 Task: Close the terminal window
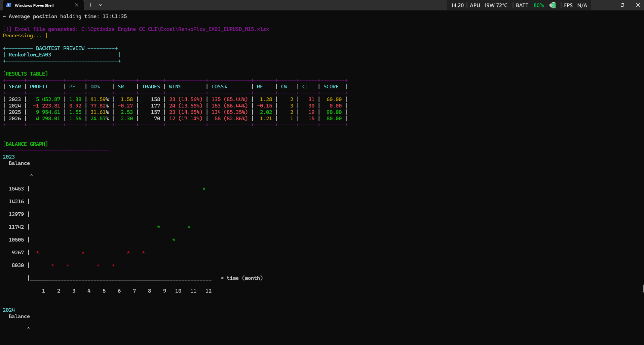pos(638,5)
